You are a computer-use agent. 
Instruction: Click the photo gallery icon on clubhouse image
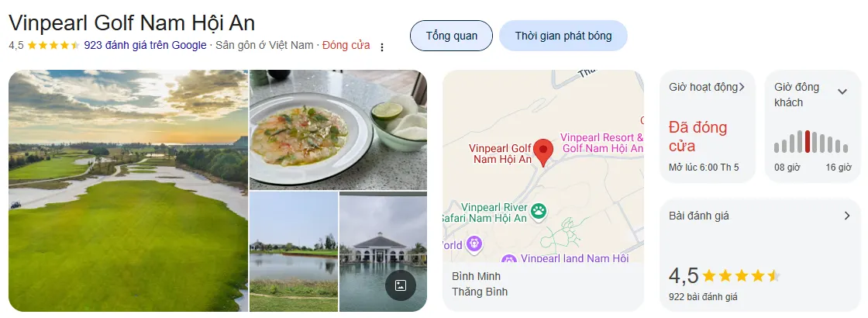click(400, 285)
